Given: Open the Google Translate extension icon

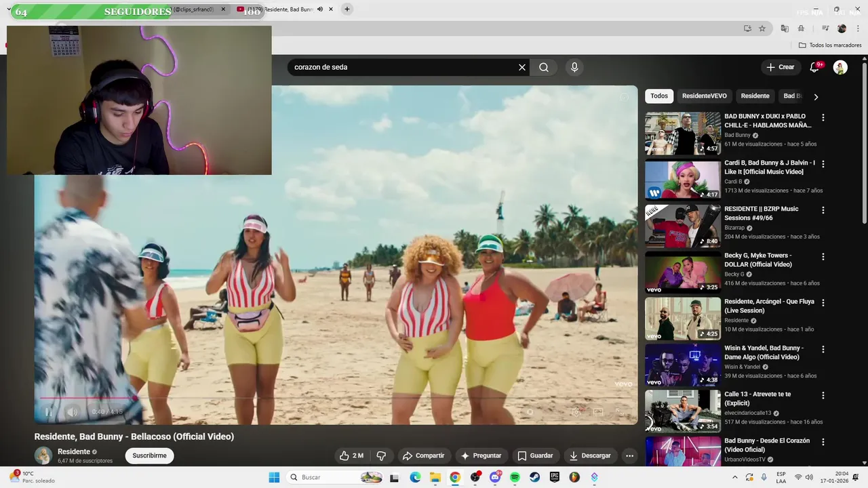Looking at the screenshot, I should (785, 28).
